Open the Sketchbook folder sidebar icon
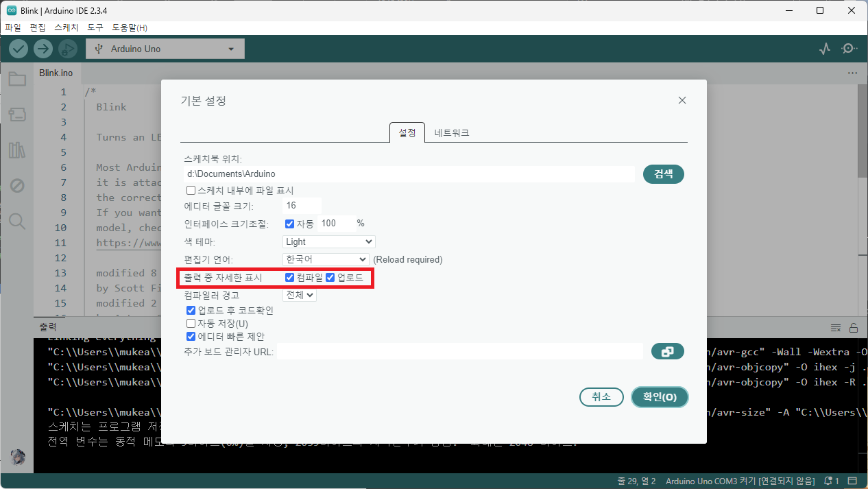This screenshot has width=868, height=489. [17, 80]
